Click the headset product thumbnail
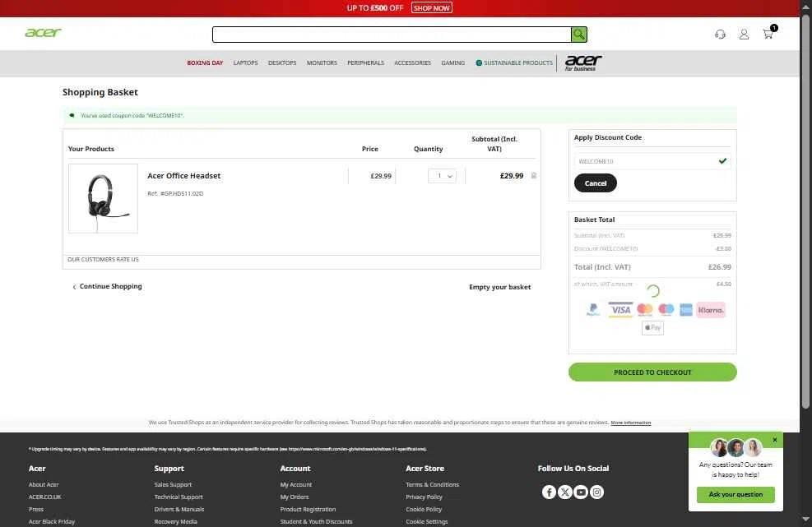 tap(103, 198)
